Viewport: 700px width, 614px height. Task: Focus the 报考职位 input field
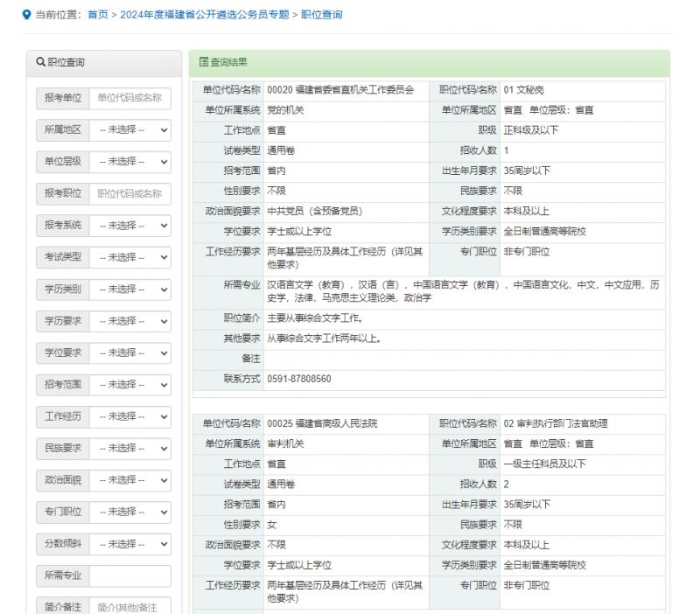coord(129,194)
